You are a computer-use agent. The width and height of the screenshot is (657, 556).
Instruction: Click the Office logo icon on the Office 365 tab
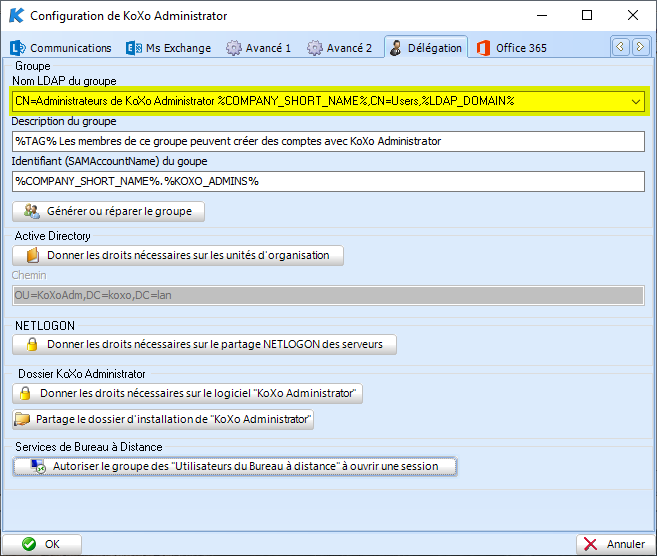click(x=483, y=48)
